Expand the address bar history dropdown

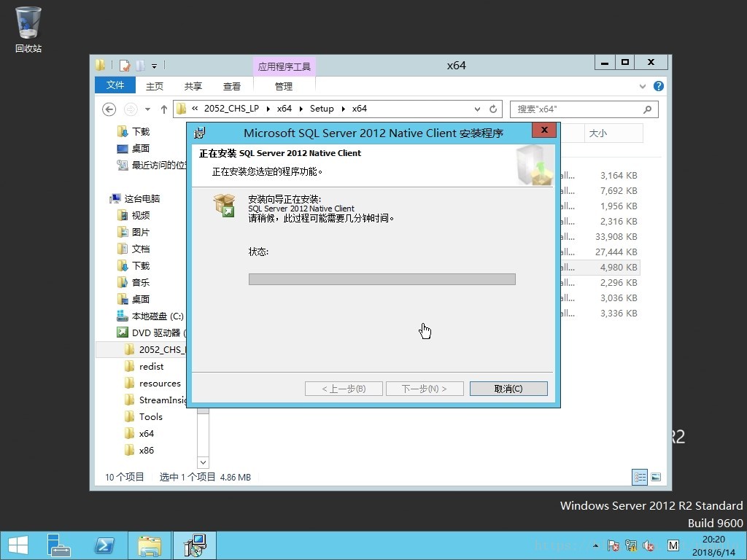(x=477, y=109)
